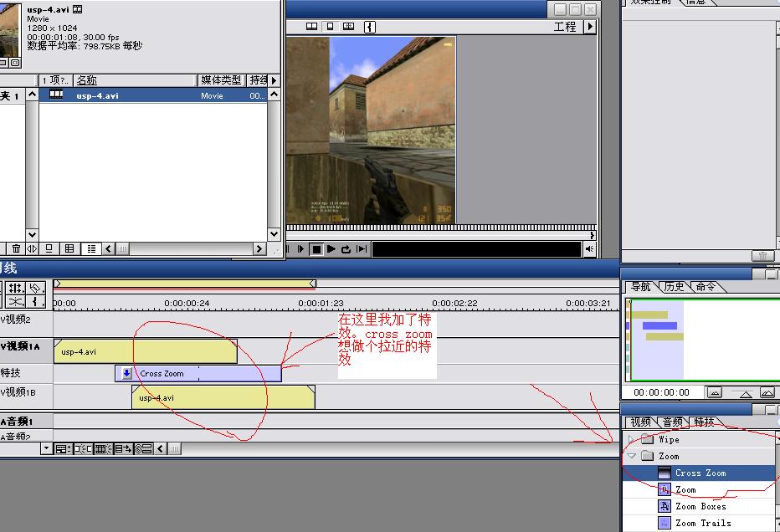Viewport: 780px width, 532px height.
Task: Click the brace icon in monitor toolbar
Action: (x=370, y=27)
